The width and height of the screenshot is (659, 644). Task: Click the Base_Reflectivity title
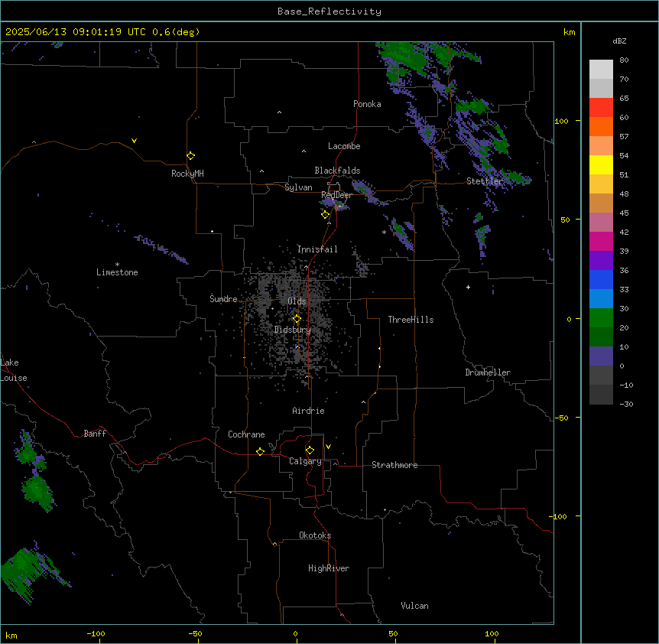pos(329,11)
